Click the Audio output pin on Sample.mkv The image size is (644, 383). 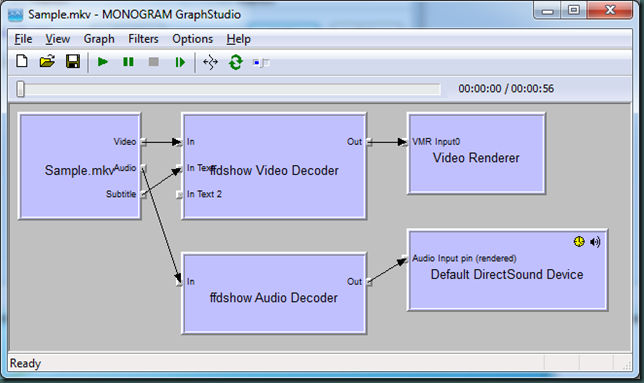[143, 168]
